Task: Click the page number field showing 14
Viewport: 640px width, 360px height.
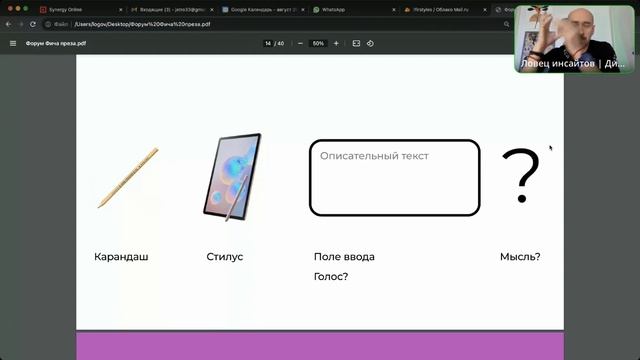Action: coord(268,43)
